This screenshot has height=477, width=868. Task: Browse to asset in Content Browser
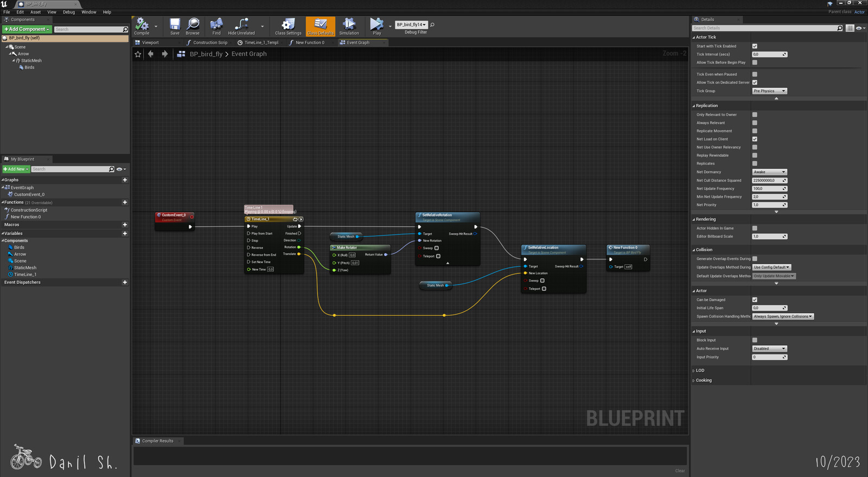(193, 26)
